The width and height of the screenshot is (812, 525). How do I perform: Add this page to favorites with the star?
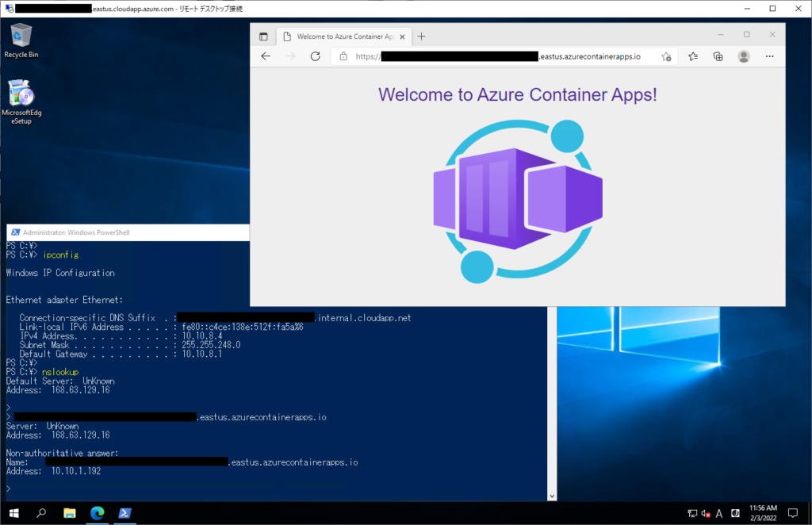pyautogui.click(x=666, y=56)
